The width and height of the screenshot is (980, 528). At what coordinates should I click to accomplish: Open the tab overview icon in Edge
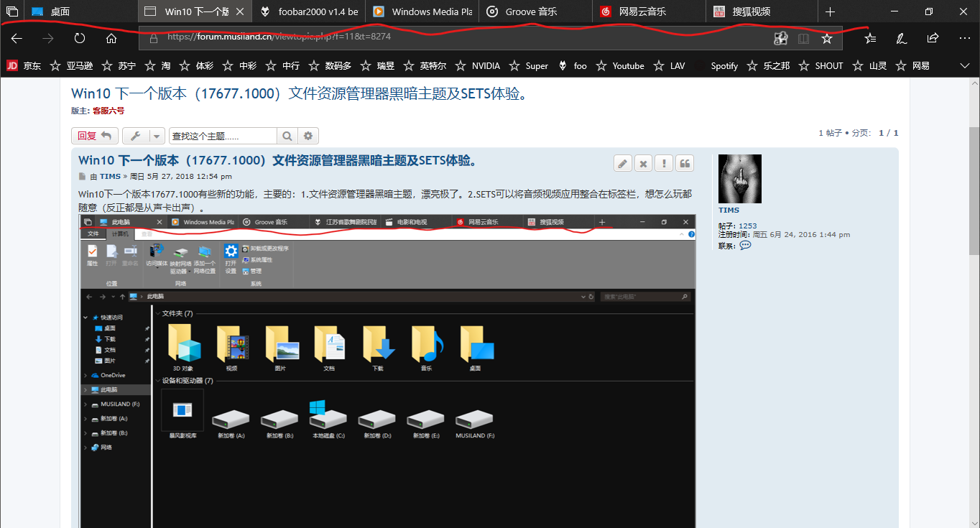[x=11, y=11]
